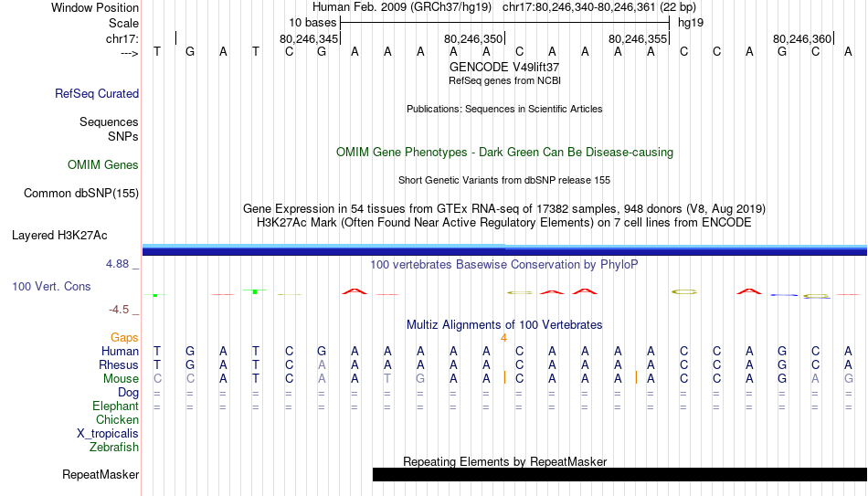This screenshot has height=496, width=868.
Task: Select the Zebrafish alignment row label
Action: 114,448
